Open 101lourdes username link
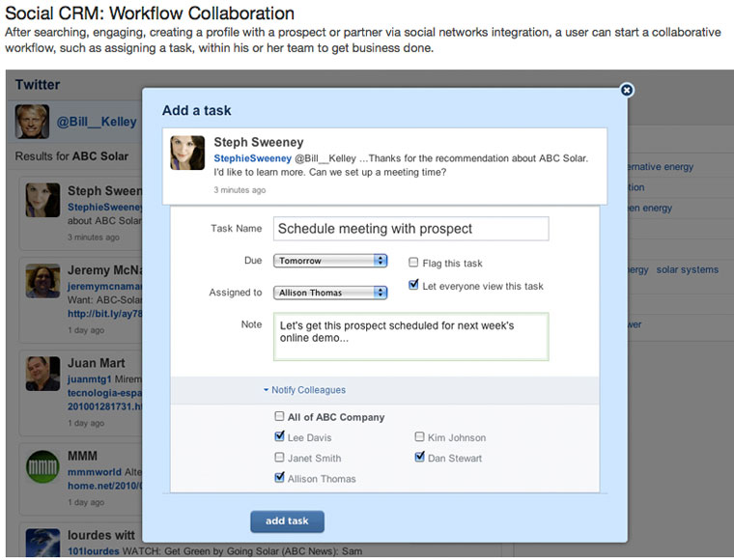Screen dimensions: 734x560 coord(93,551)
